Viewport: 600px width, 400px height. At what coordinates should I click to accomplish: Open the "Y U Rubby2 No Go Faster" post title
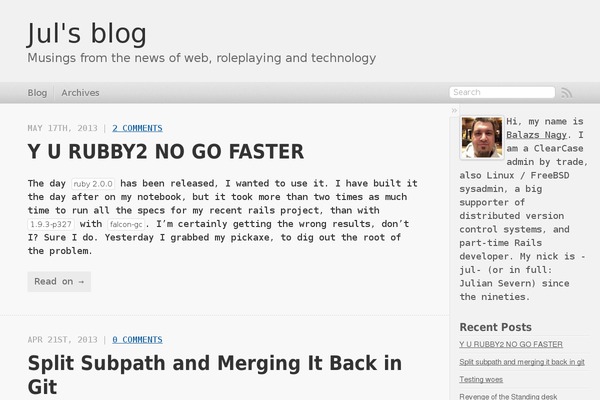coord(165,152)
